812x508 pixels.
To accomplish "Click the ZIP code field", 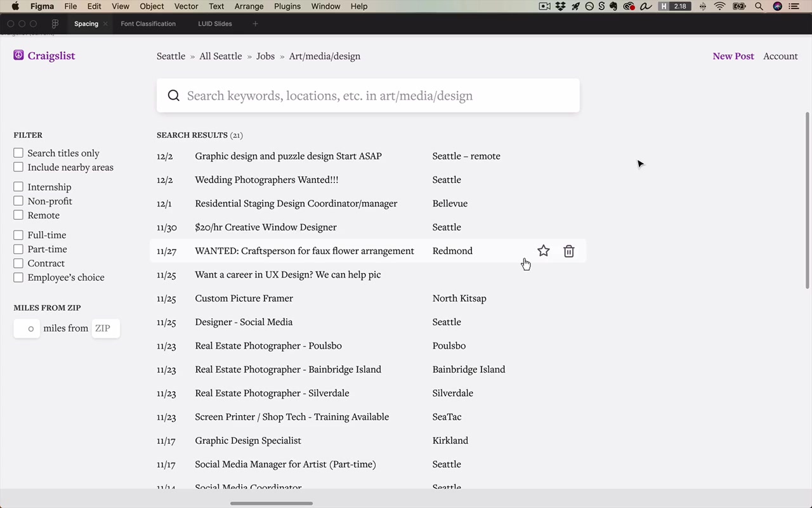I will pyautogui.click(x=105, y=328).
